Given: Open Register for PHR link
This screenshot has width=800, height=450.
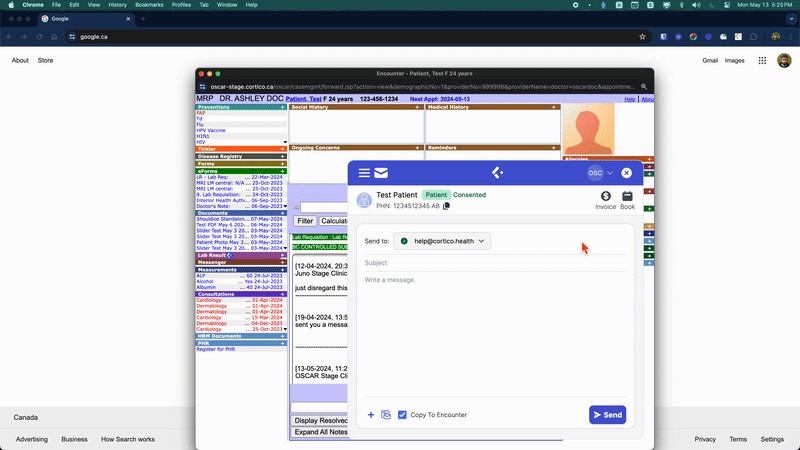Looking at the screenshot, I should [216, 349].
